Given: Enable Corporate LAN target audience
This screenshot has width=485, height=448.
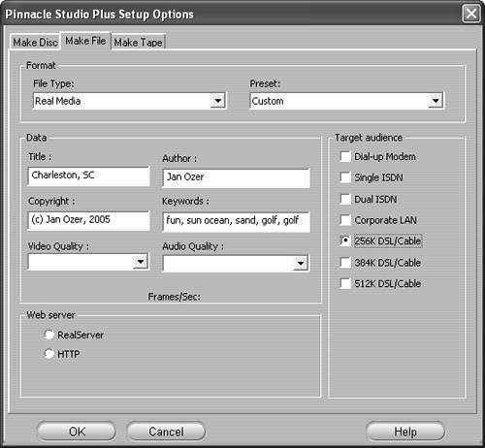Looking at the screenshot, I should [345, 220].
